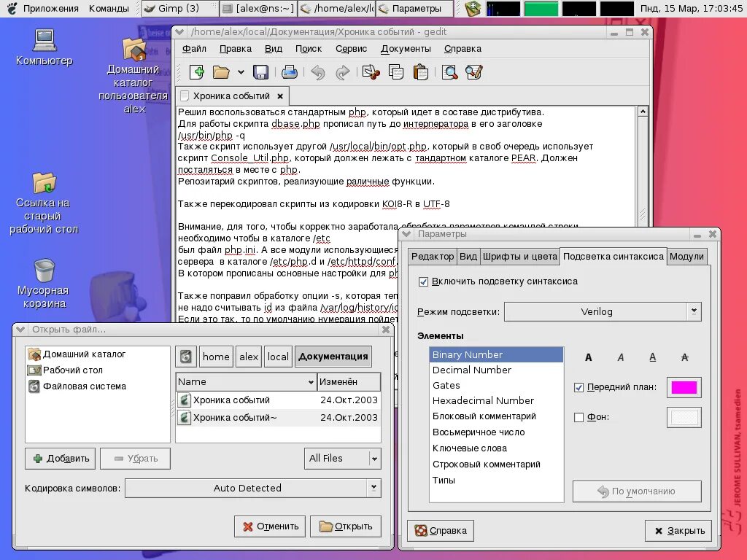Open the Правка menu in gedit

click(x=236, y=49)
